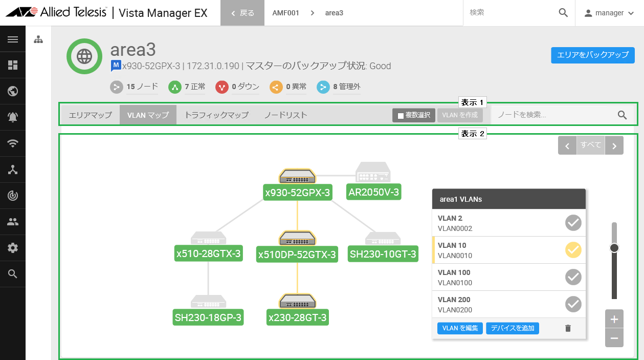Click the zoom slider handle
644x360 pixels.
pos(614,248)
